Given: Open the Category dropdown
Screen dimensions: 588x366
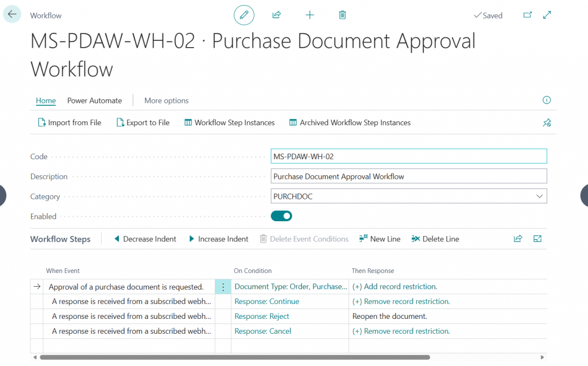Looking at the screenshot, I should (x=539, y=196).
